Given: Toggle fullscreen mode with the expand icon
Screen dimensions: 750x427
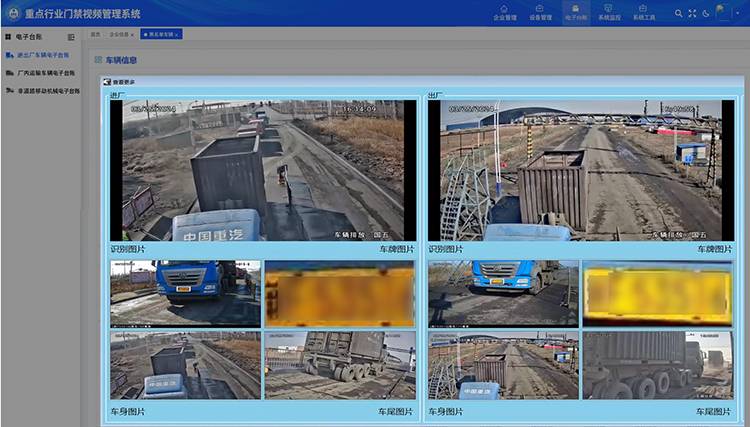Looking at the screenshot, I should [x=692, y=13].
